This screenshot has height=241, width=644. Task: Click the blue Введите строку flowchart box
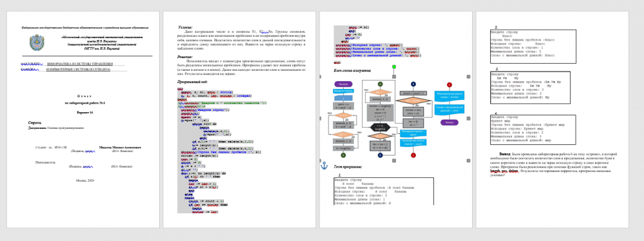pyautogui.click(x=343, y=91)
